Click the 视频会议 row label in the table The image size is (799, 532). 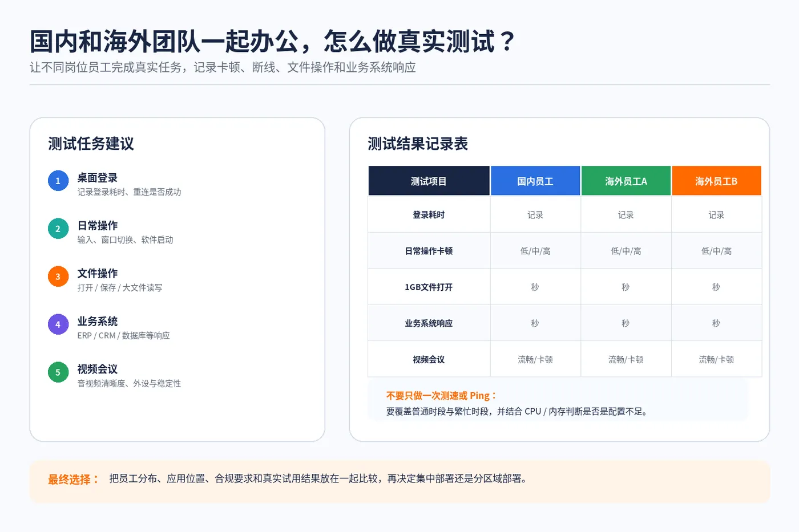pyautogui.click(x=429, y=359)
